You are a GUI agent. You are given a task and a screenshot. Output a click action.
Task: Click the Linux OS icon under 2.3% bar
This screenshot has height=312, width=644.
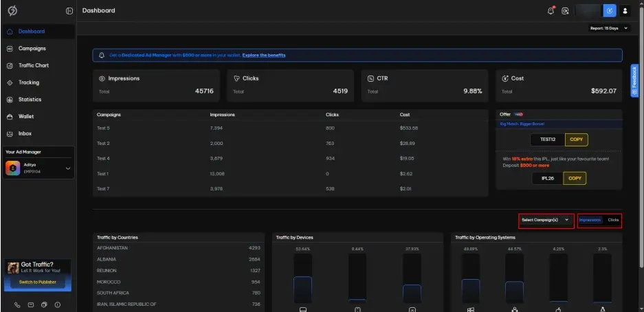(x=603, y=309)
